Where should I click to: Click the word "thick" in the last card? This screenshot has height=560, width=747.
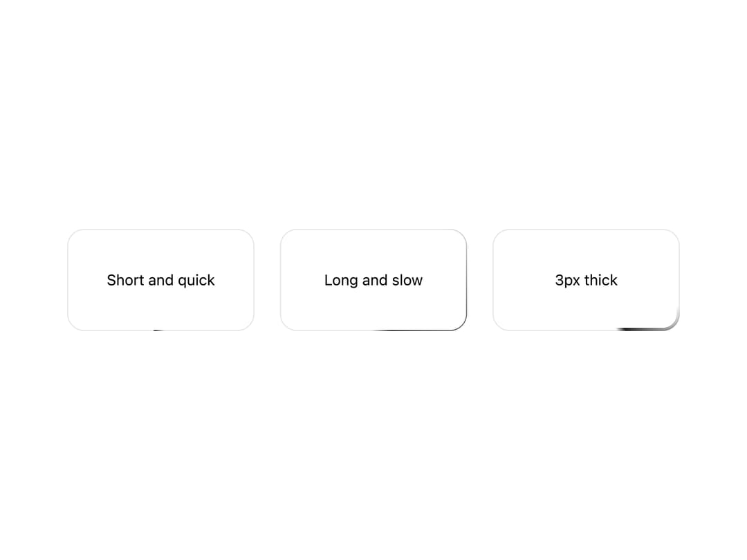coord(601,280)
